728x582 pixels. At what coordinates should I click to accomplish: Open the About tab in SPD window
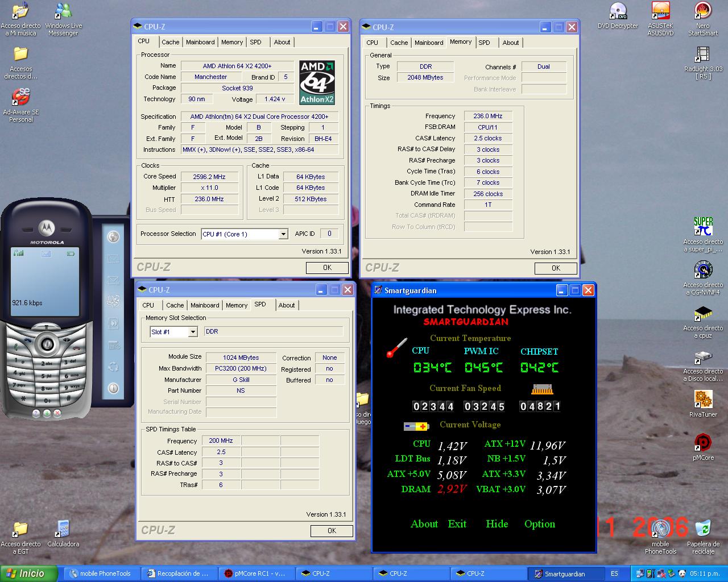click(x=287, y=305)
